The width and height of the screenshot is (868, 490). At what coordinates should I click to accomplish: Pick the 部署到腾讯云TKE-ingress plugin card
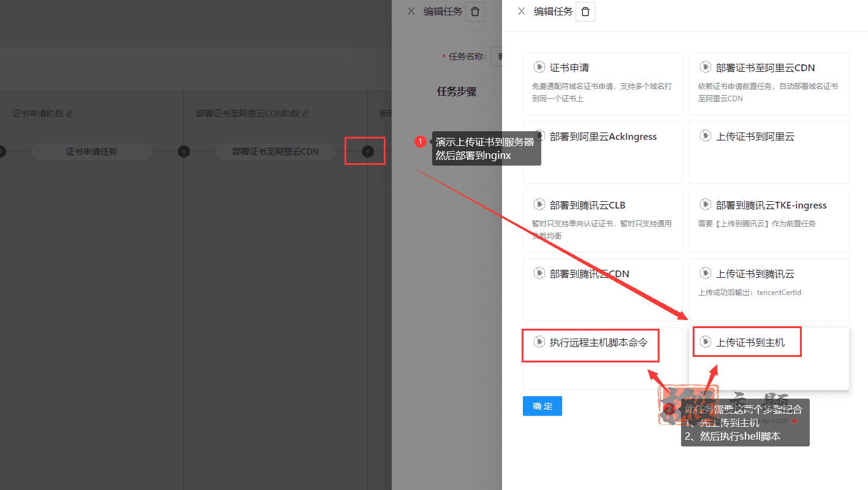click(769, 221)
